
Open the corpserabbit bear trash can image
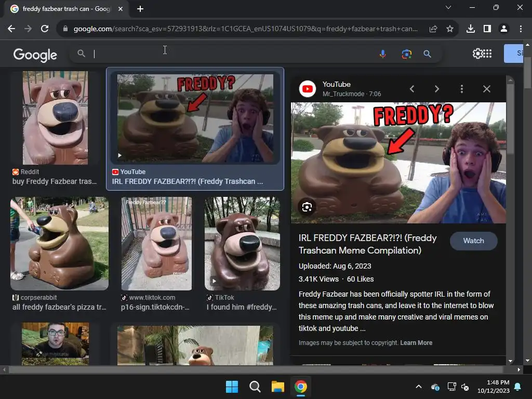pyautogui.click(x=59, y=244)
